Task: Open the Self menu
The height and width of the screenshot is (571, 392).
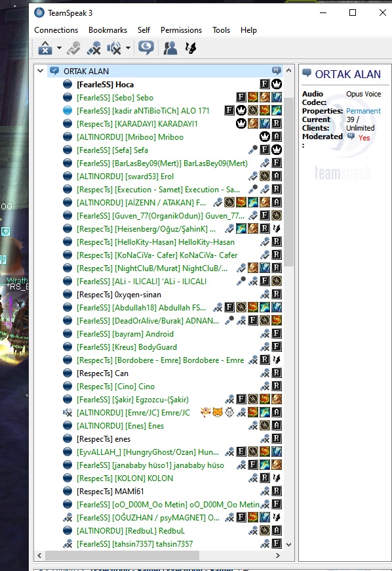Action: click(x=144, y=30)
